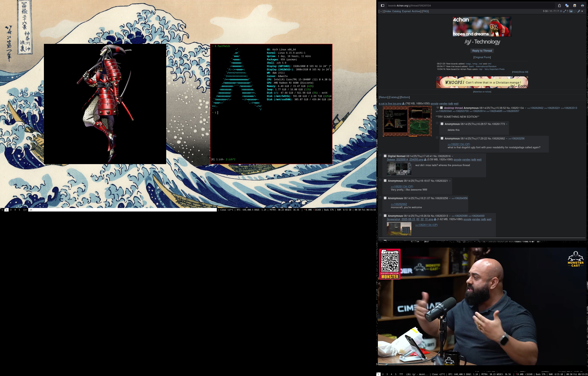Click the QR speech bubble icon in header

pyautogui.click(x=575, y=11)
